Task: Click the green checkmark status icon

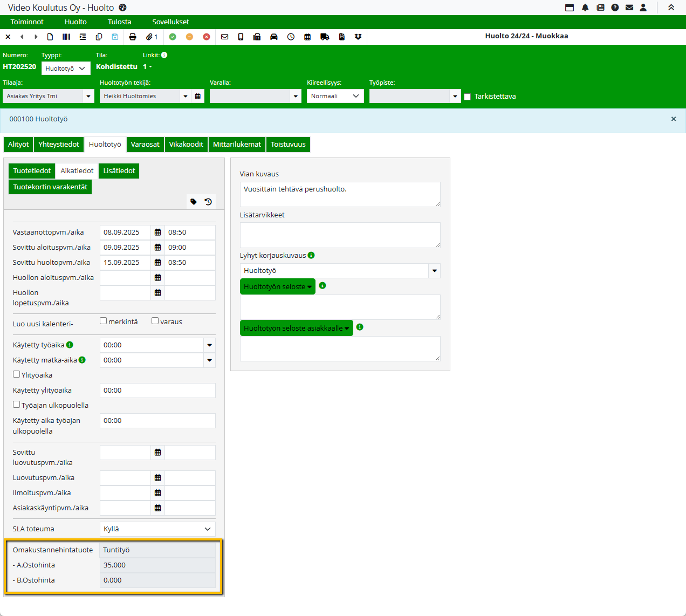Action: pyautogui.click(x=173, y=37)
